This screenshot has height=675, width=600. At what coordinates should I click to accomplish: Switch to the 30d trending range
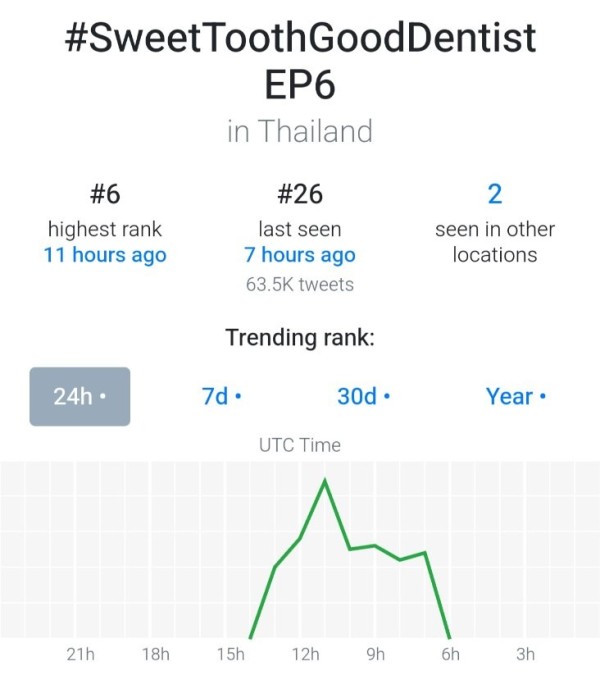[x=364, y=396]
